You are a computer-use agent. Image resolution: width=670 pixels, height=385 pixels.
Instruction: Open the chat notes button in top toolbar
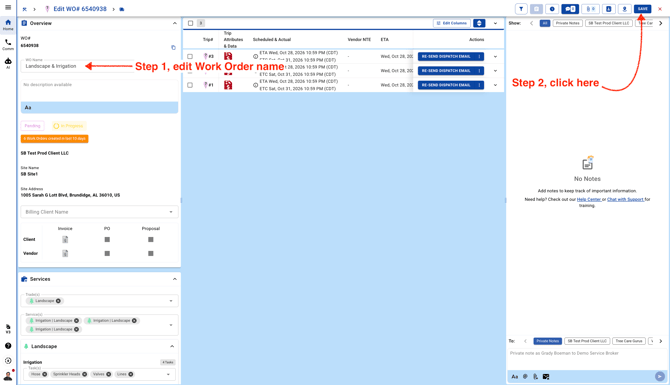[570, 9]
